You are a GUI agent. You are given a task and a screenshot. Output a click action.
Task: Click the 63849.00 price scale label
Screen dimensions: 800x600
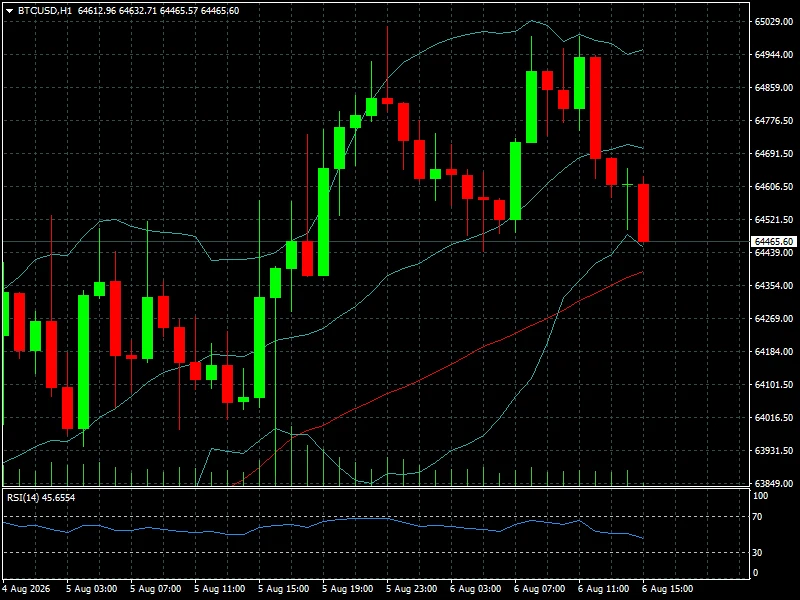click(773, 483)
